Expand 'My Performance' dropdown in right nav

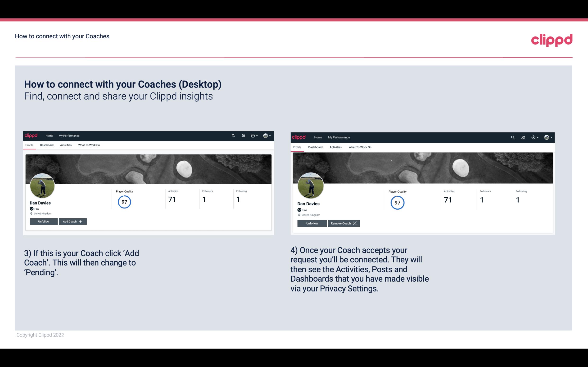[339, 137]
